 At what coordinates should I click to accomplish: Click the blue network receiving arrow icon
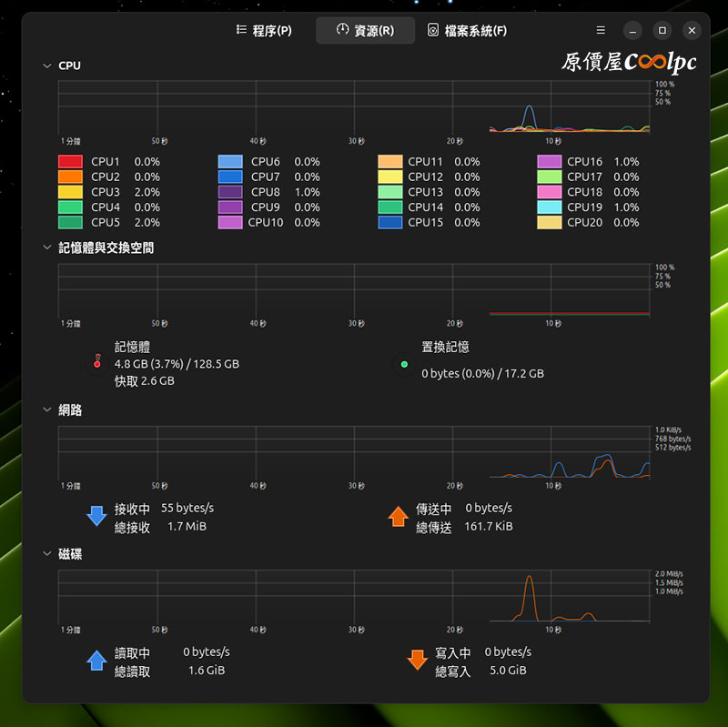coord(96,517)
